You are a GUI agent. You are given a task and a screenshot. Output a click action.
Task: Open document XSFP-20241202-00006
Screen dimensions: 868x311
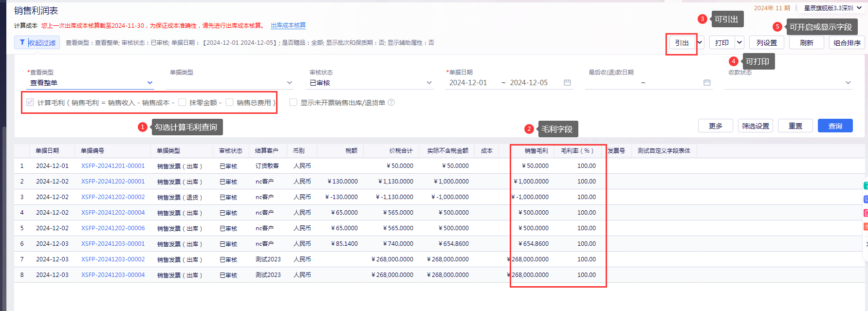[113, 228]
